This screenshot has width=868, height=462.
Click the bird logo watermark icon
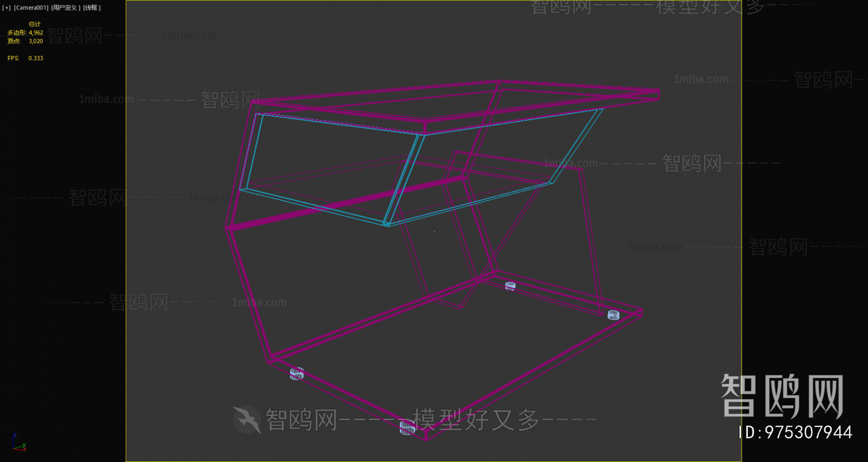pos(247,420)
